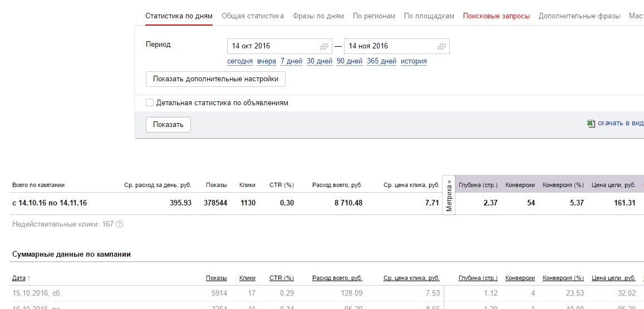The image size is (644, 309).
Task: Click the Excel download icon
Action: (591, 124)
